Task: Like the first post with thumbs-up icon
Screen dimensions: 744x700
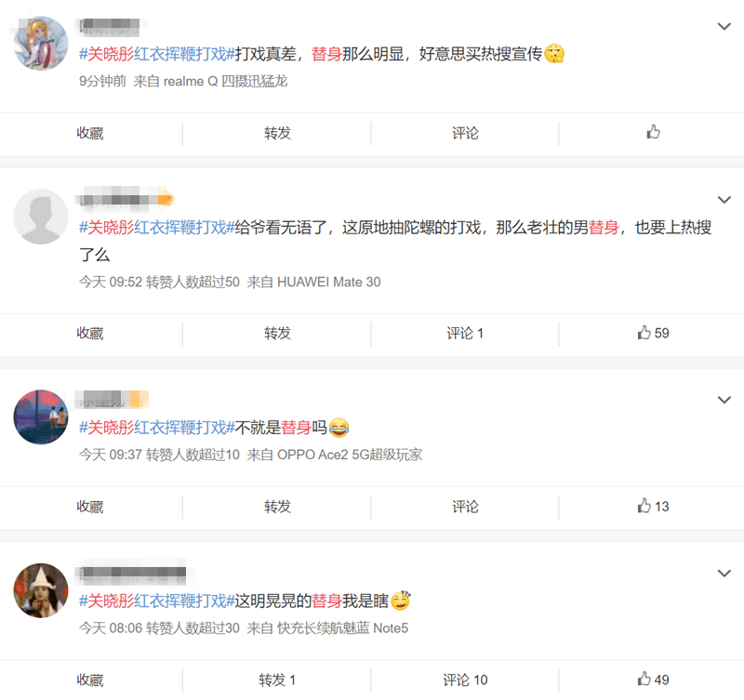Action: pyautogui.click(x=653, y=132)
